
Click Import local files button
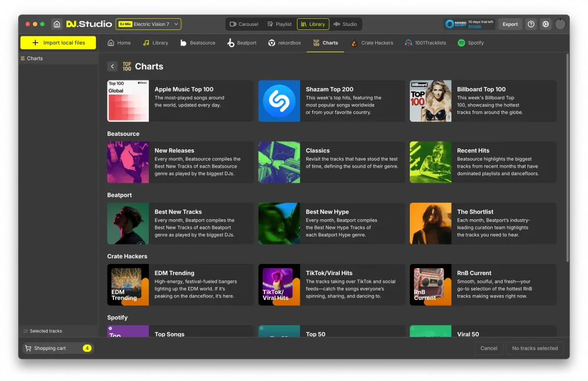(58, 43)
